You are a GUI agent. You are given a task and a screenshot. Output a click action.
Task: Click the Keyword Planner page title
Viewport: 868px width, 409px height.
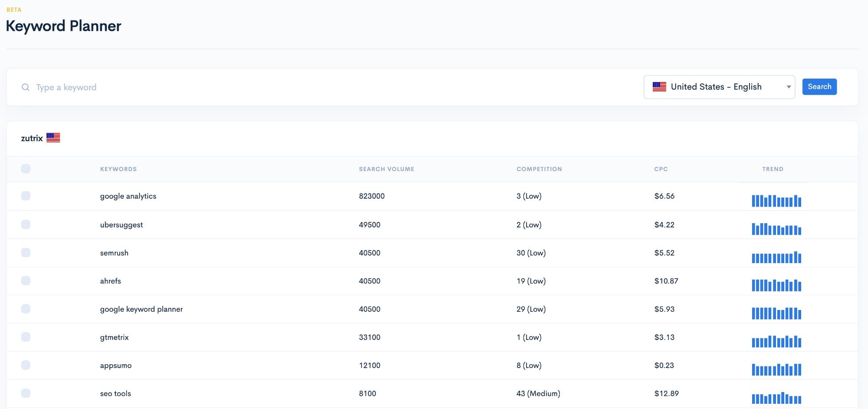tap(63, 26)
